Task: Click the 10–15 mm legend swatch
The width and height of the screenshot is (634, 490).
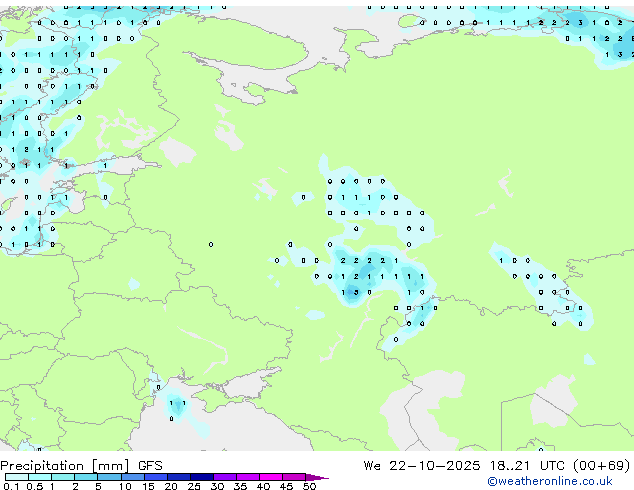Action: (132, 477)
